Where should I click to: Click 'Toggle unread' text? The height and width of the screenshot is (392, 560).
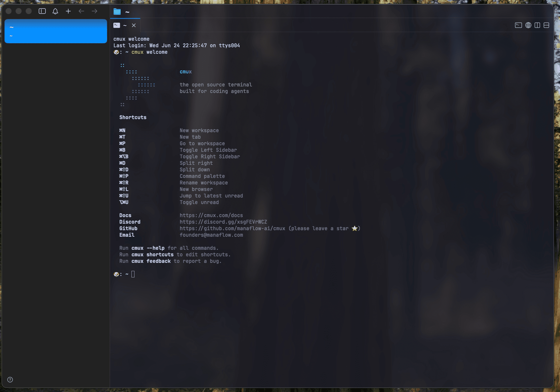click(199, 202)
